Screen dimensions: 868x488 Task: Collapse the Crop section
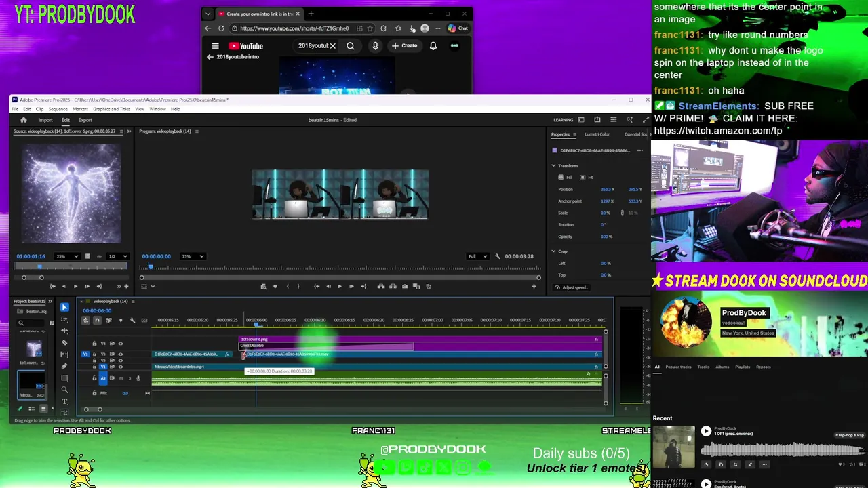pyautogui.click(x=553, y=251)
